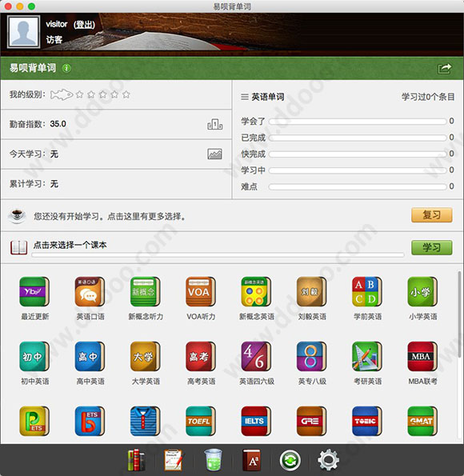Open the ranking podium icon beside 勤奋指数

pyautogui.click(x=214, y=124)
